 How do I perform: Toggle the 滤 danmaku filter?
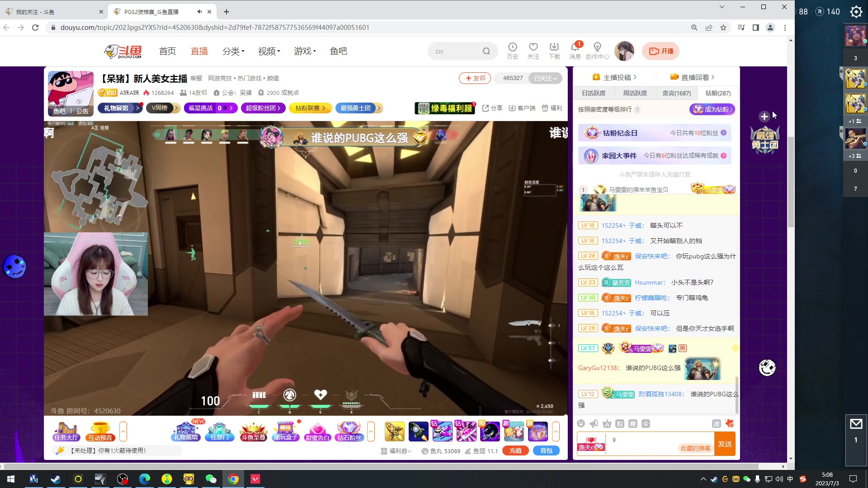tap(717, 423)
